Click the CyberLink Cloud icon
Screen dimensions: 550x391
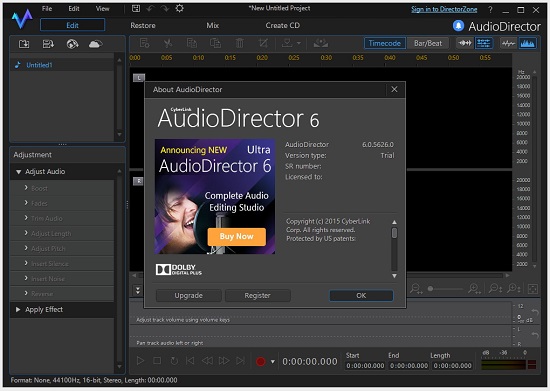point(95,44)
